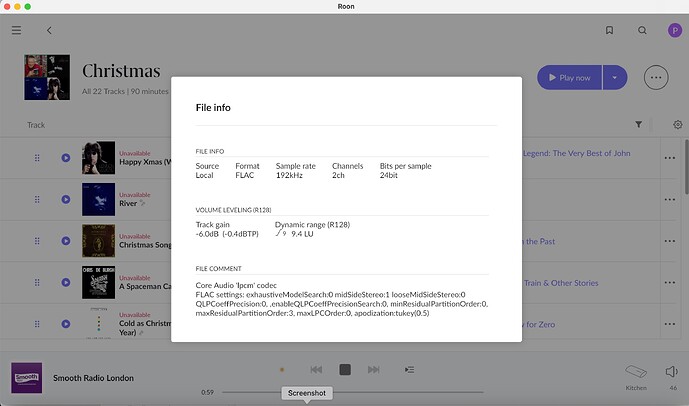Screen dimensions: 689x406
Task: Open the Kitchen zone selector
Action: coord(636,377)
